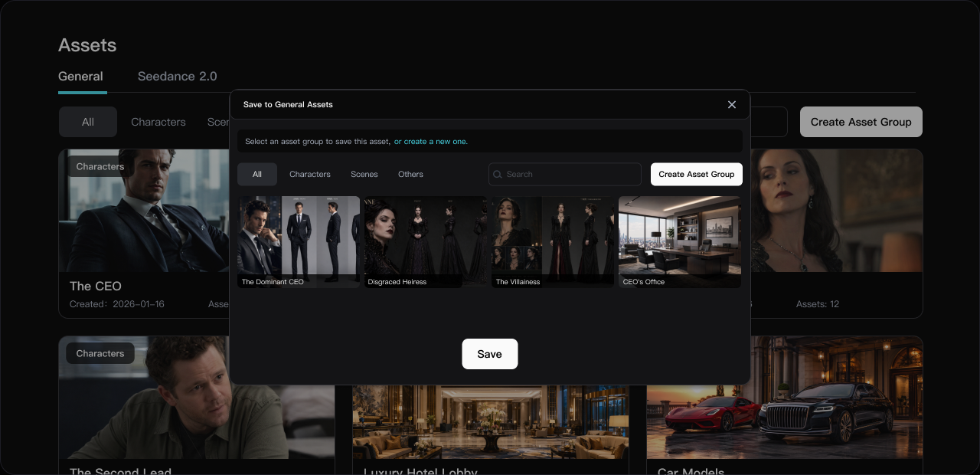This screenshot has height=475, width=980.
Task: Click the 'Assets' page heading
Action: click(x=87, y=45)
